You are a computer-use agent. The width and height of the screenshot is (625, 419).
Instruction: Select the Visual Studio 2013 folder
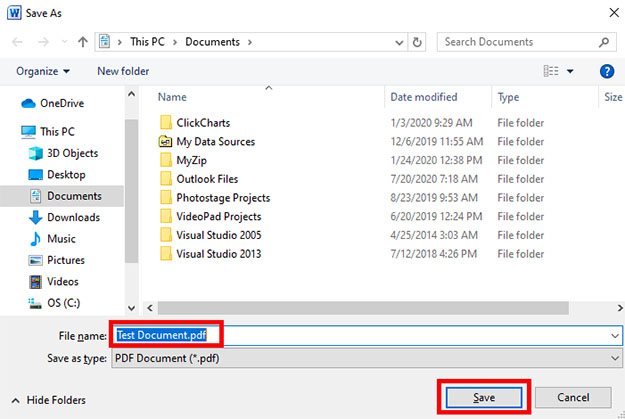point(219,254)
